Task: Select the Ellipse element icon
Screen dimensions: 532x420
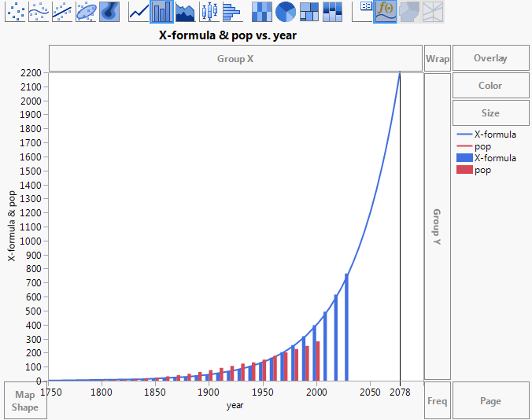Action: (x=87, y=11)
